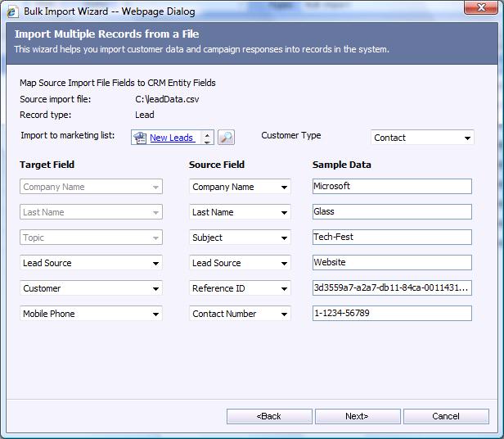
Task: Go back with the Back button
Action: point(269,416)
